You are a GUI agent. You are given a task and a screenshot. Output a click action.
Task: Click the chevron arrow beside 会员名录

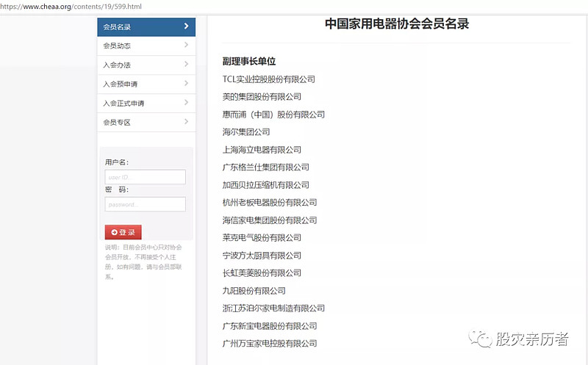[187, 26]
